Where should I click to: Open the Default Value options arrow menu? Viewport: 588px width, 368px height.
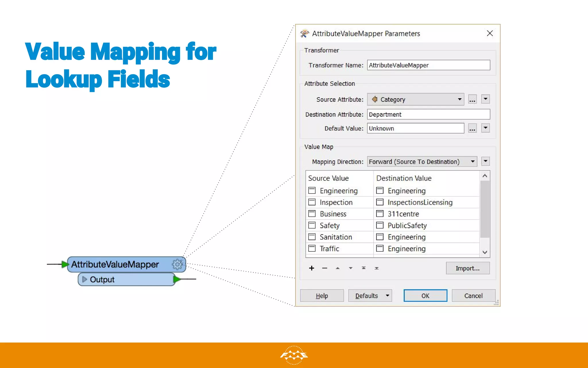click(486, 128)
